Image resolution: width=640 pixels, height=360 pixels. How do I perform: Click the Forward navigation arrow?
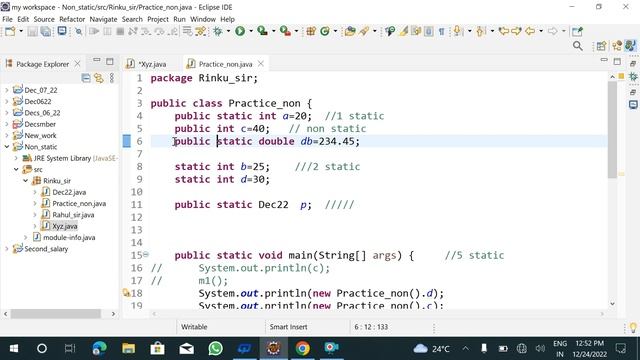click(552, 31)
